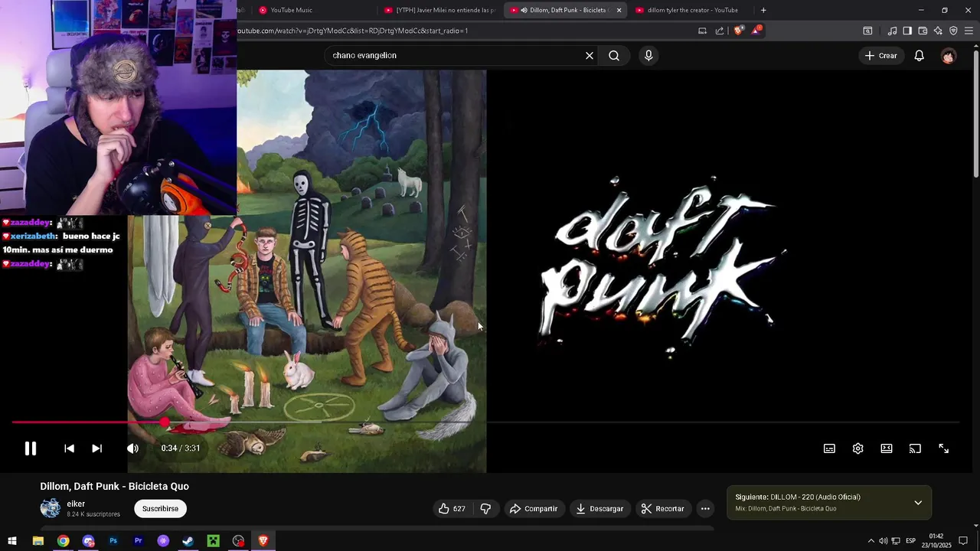Open the Brave hamburger main menu
The width and height of the screenshot is (980, 551).
(969, 31)
